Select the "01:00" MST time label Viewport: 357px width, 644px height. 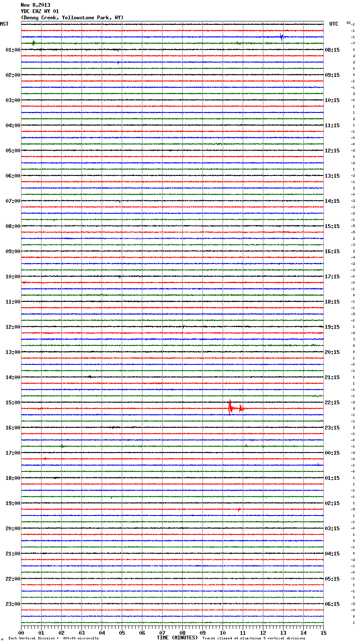point(13,50)
